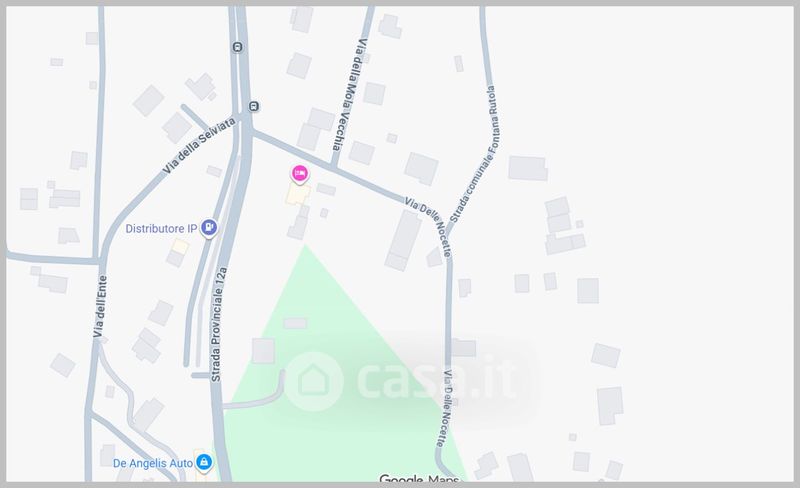
Task: Click the upper Via Delle Nocette label near the junction
Action: (429, 227)
